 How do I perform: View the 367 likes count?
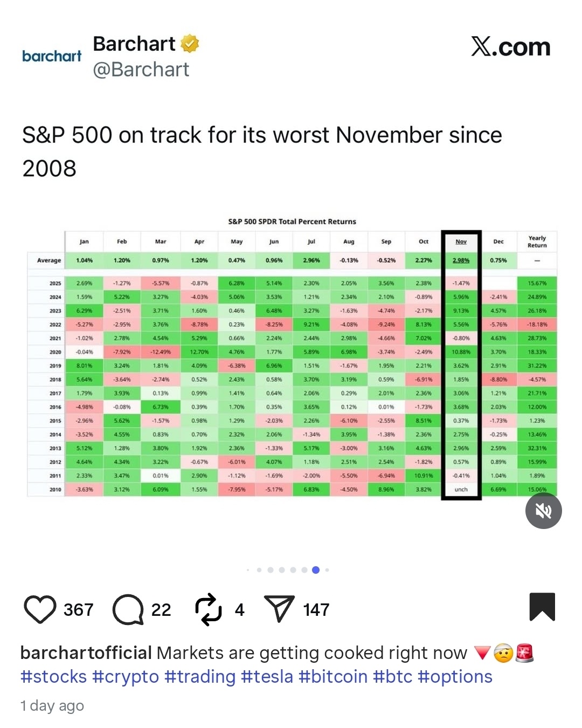[x=79, y=610]
